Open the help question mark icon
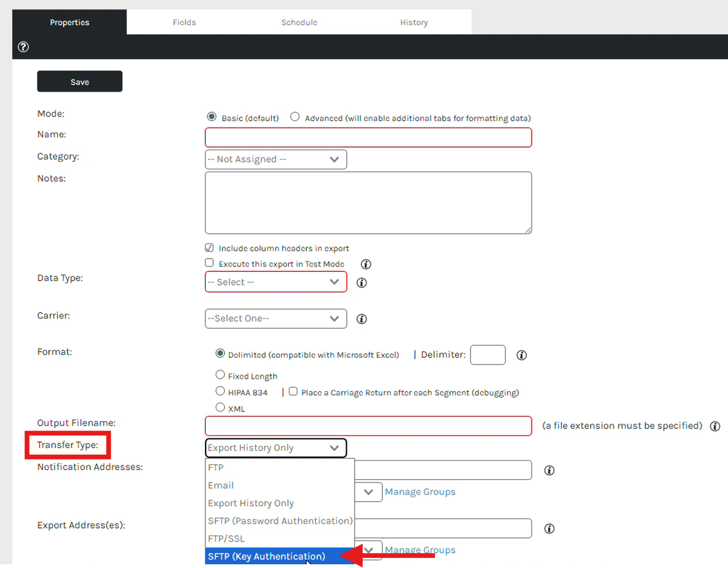 click(23, 47)
